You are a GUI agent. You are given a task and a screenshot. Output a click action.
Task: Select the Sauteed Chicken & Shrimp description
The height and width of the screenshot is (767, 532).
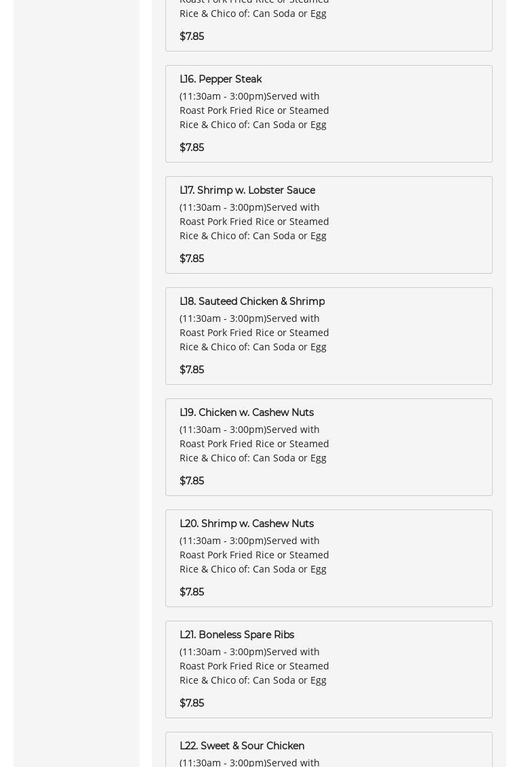pos(254,333)
